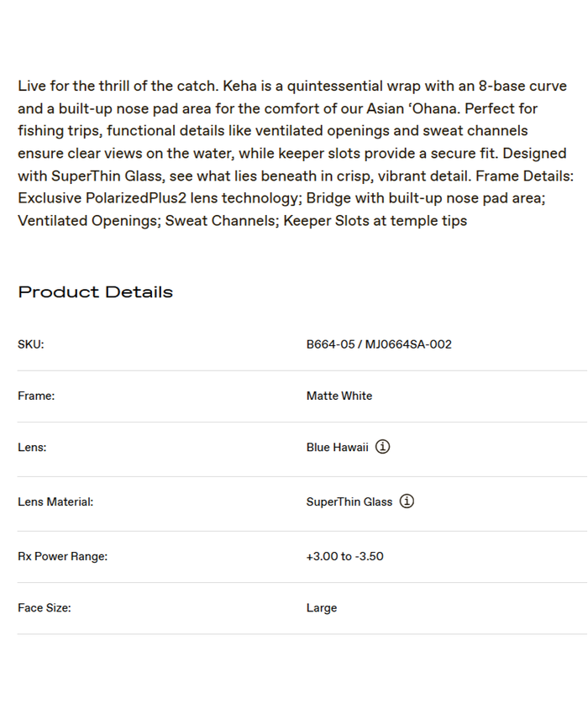Click the "Live for the thrill" opening sentence
The width and height of the screenshot is (588, 714).
118,86
